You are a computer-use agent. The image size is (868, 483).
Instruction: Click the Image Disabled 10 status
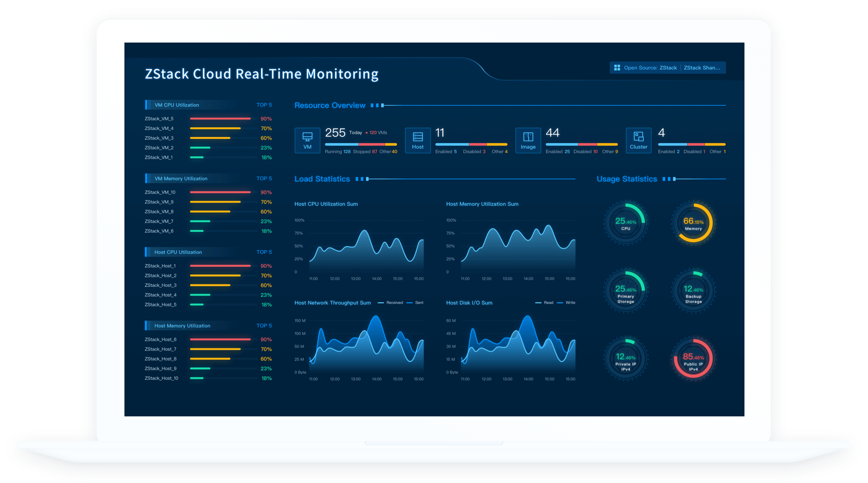[586, 152]
